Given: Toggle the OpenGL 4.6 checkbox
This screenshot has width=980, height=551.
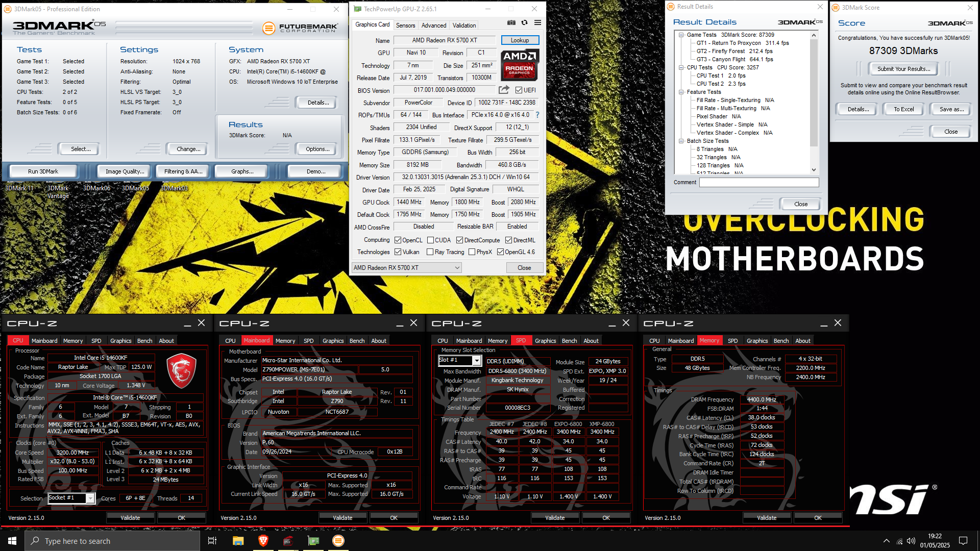Looking at the screenshot, I should [x=500, y=252].
